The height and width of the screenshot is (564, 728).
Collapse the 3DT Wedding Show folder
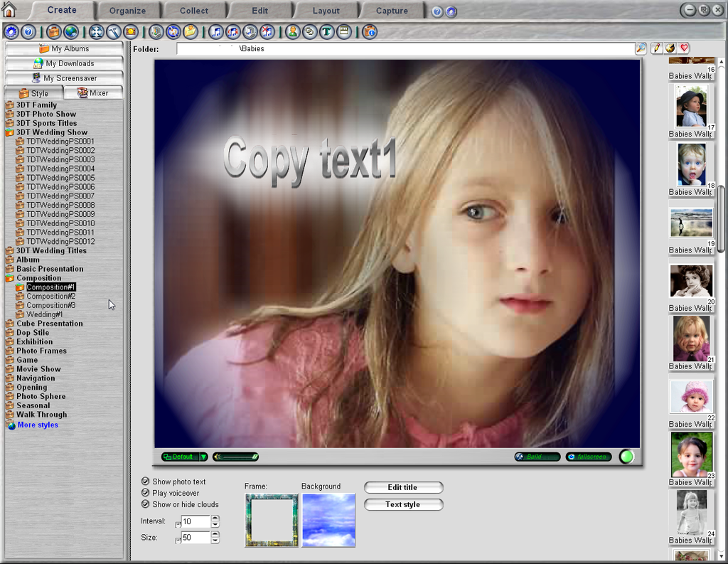click(10, 132)
